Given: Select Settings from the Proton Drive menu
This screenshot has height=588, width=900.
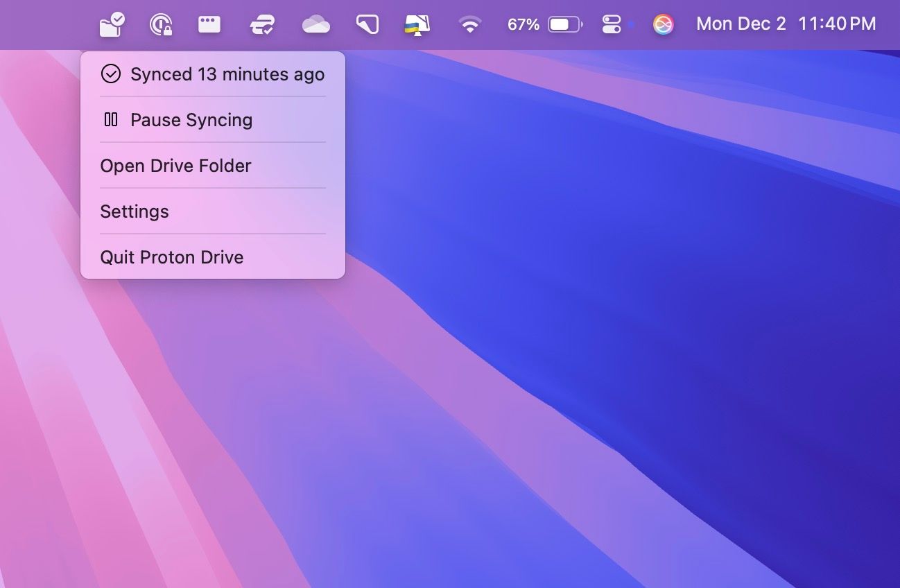Looking at the screenshot, I should point(135,211).
